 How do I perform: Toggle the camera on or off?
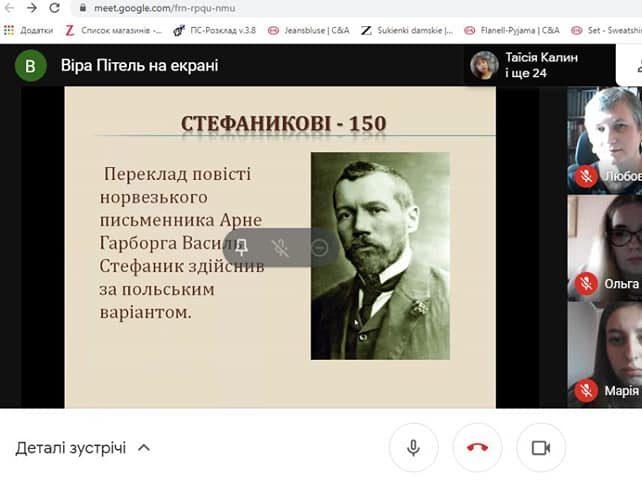[x=541, y=448]
